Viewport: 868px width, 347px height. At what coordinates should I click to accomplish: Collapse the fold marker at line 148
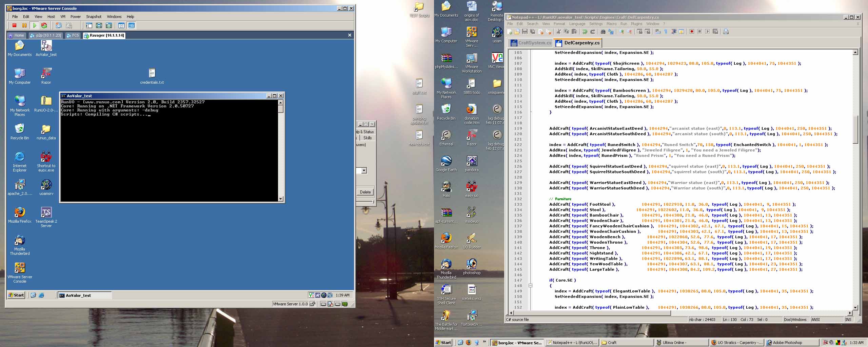(x=531, y=286)
